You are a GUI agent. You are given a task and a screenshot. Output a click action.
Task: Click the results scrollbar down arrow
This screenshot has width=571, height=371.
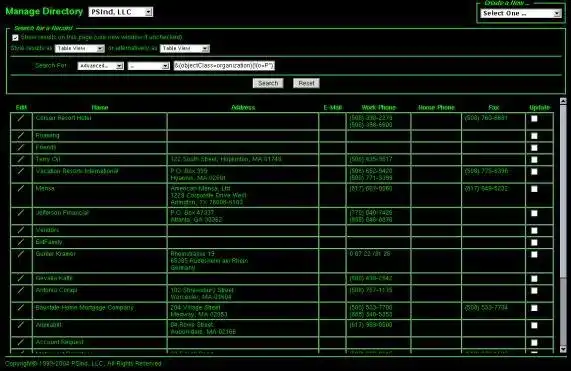pyautogui.click(x=563, y=349)
